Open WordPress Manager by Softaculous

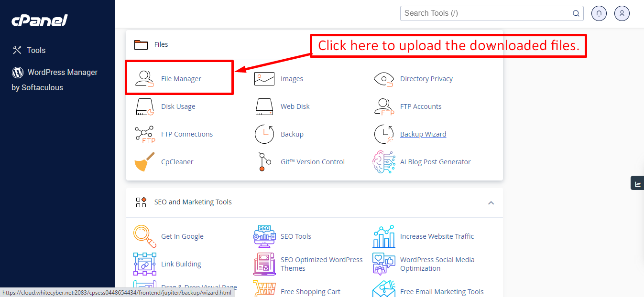tap(55, 73)
